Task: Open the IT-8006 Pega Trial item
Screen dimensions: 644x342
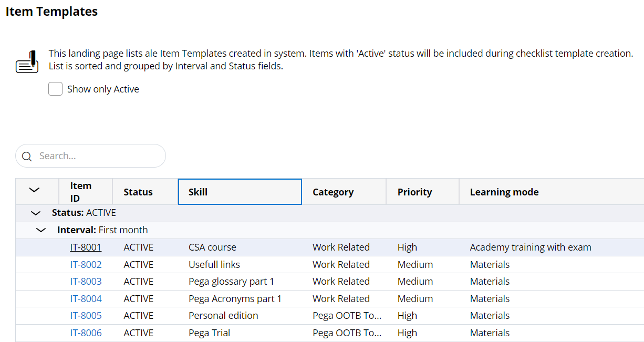Action: (x=86, y=333)
